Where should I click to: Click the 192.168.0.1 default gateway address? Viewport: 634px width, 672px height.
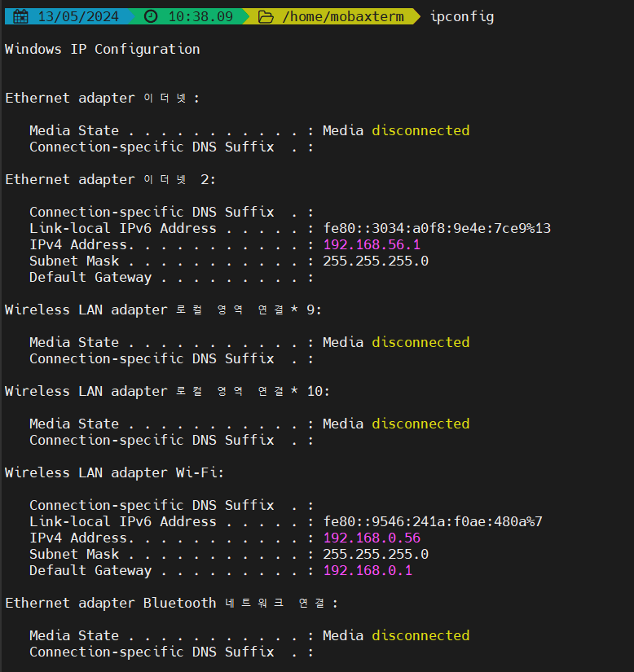368,570
